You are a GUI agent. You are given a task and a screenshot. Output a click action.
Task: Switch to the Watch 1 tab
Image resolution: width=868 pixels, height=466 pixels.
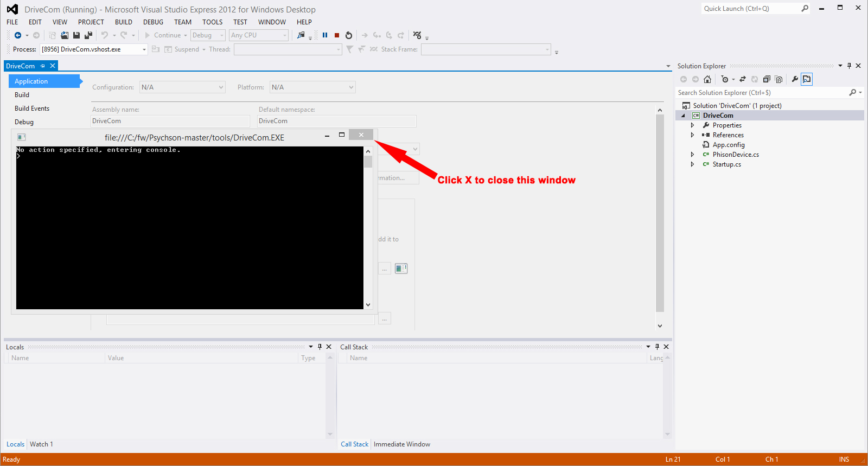pos(41,444)
